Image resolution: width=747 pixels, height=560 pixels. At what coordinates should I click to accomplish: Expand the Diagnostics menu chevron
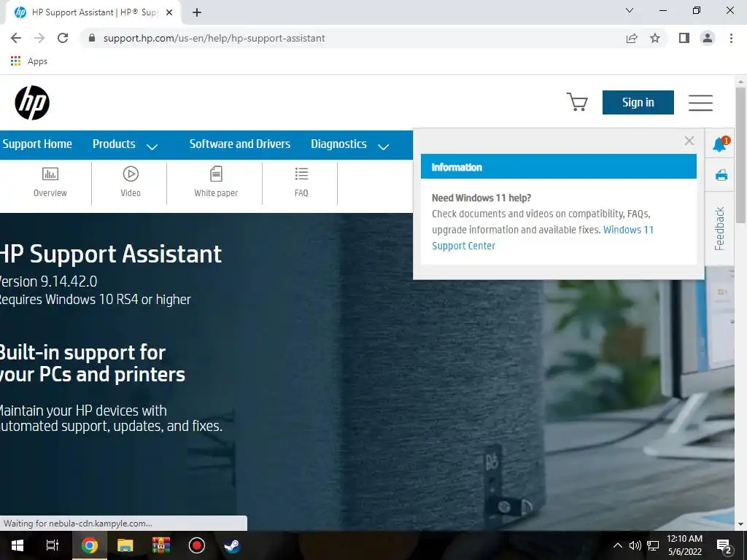coord(384,147)
